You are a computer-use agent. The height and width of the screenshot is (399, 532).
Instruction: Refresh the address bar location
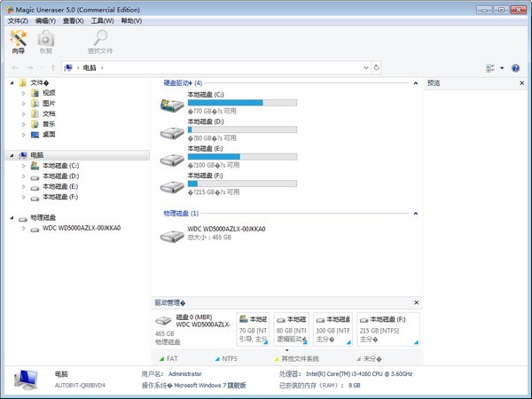click(x=376, y=67)
